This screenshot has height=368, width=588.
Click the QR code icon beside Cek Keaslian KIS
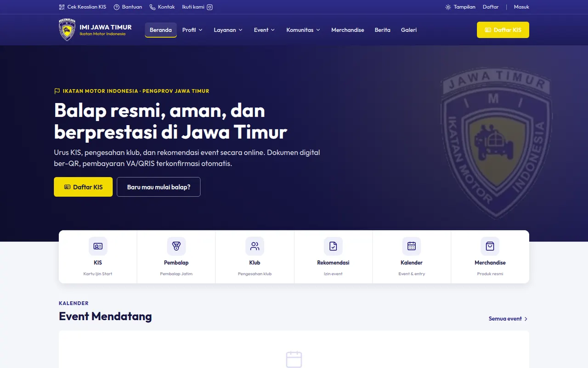click(62, 7)
